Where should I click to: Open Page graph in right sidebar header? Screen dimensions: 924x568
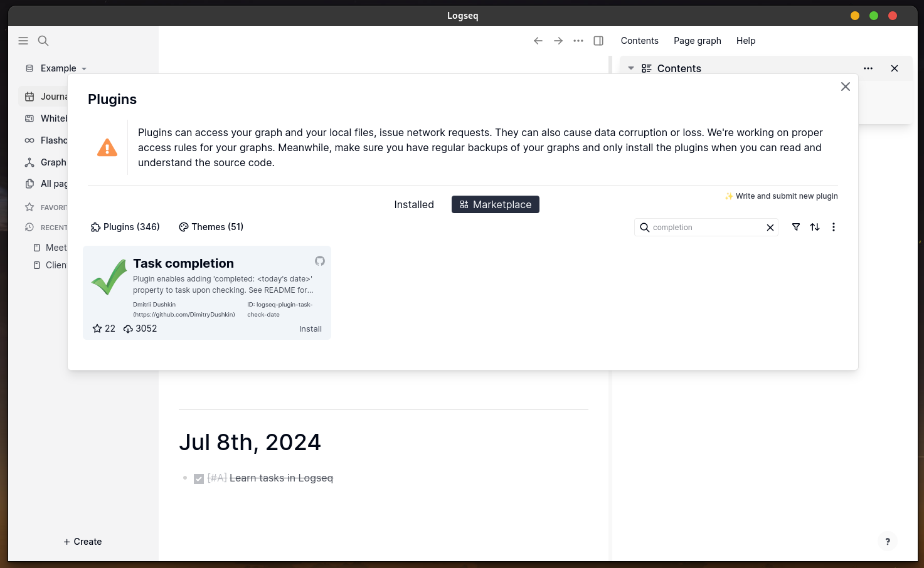698,41
